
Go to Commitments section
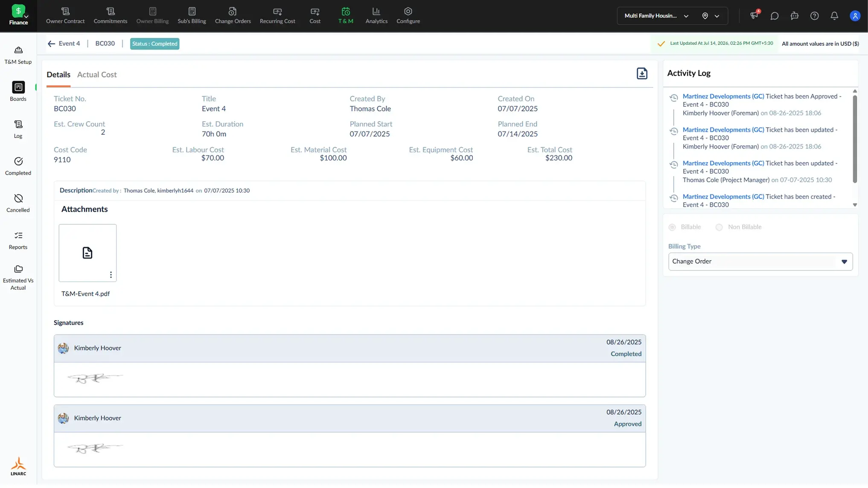(x=111, y=16)
